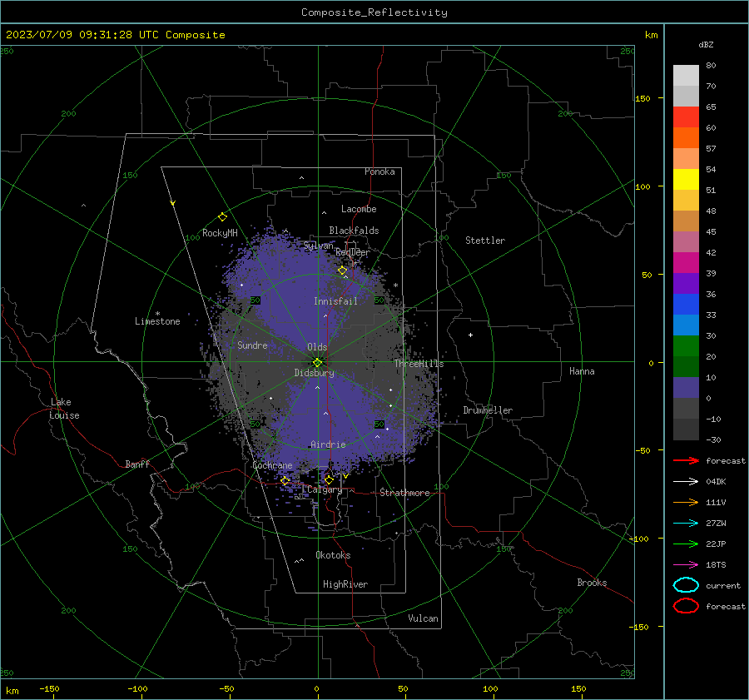Click the Didsbury city label
The height and width of the screenshot is (700, 749).
(x=314, y=373)
